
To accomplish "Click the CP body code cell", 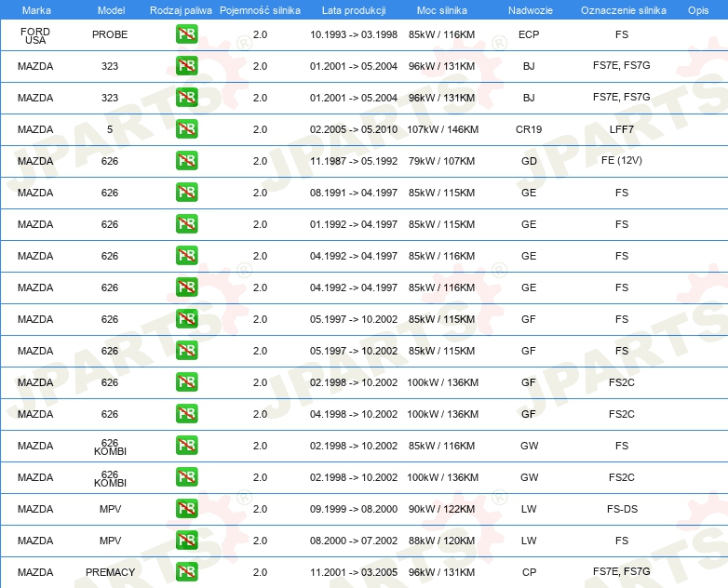I will (x=529, y=572).
